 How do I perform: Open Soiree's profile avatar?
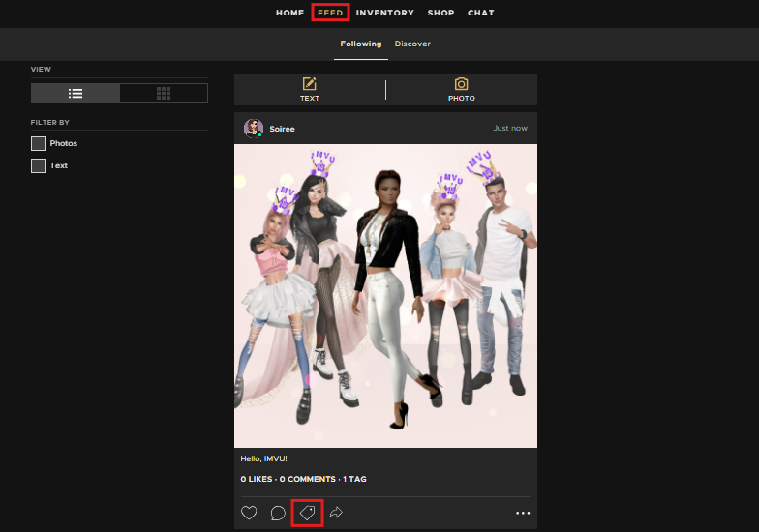[x=254, y=128]
